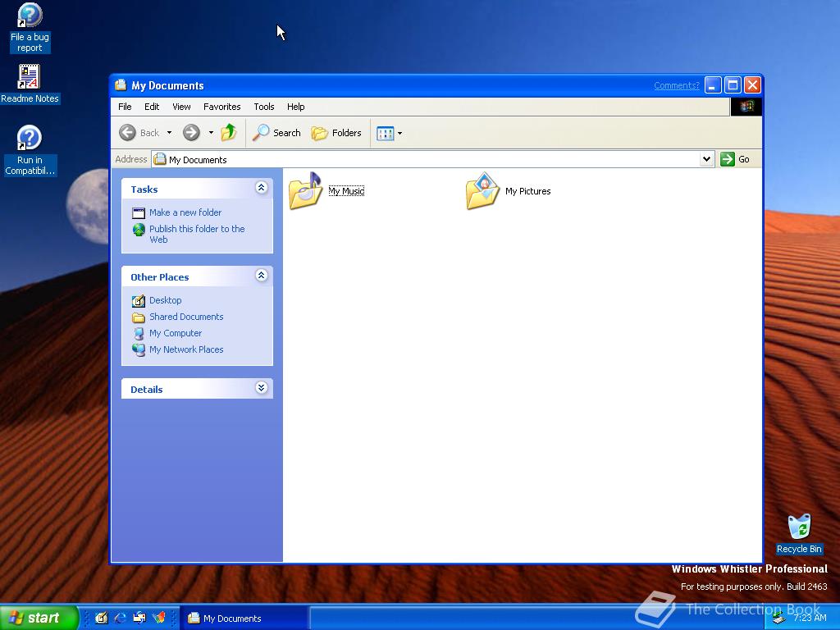Click the Views toolbar icon
Image resolution: width=840 pixels, height=630 pixels.
click(x=386, y=133)
